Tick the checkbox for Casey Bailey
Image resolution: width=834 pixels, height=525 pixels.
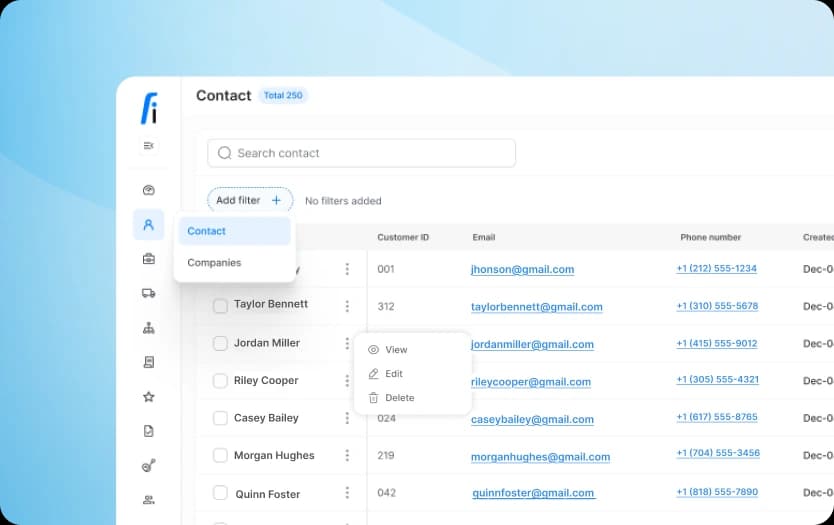click(x=220, y=418)
